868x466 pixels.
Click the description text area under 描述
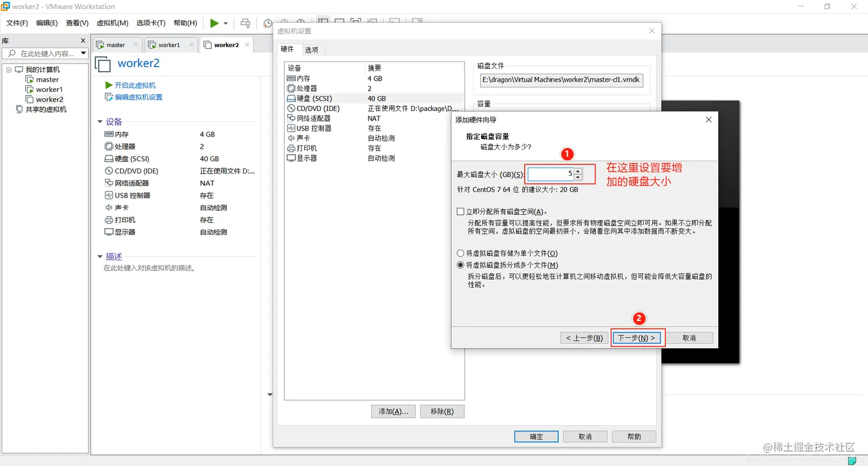point(149,268)
